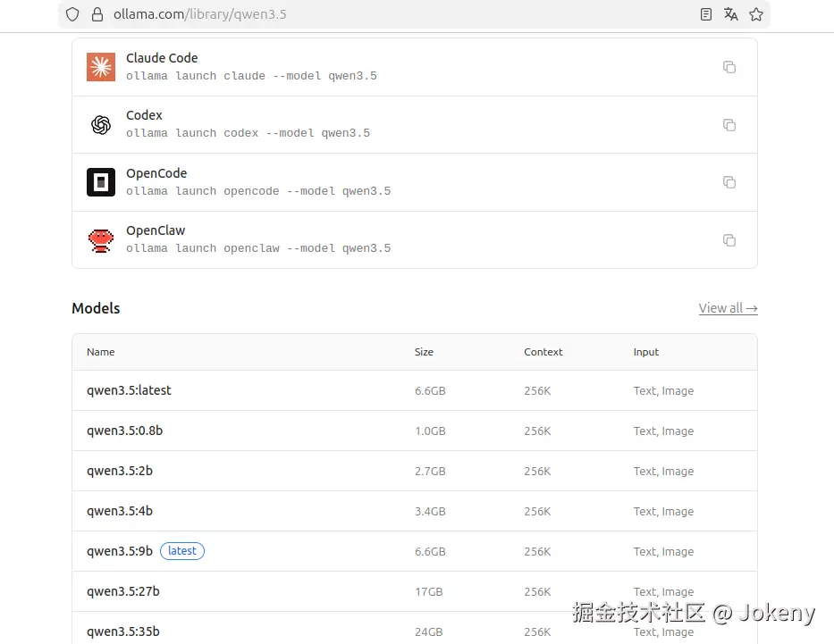This screenshot has width=834, height=644.
Task: Click 6.6GB size in qwen3.5:9b row
Action: 430,552
